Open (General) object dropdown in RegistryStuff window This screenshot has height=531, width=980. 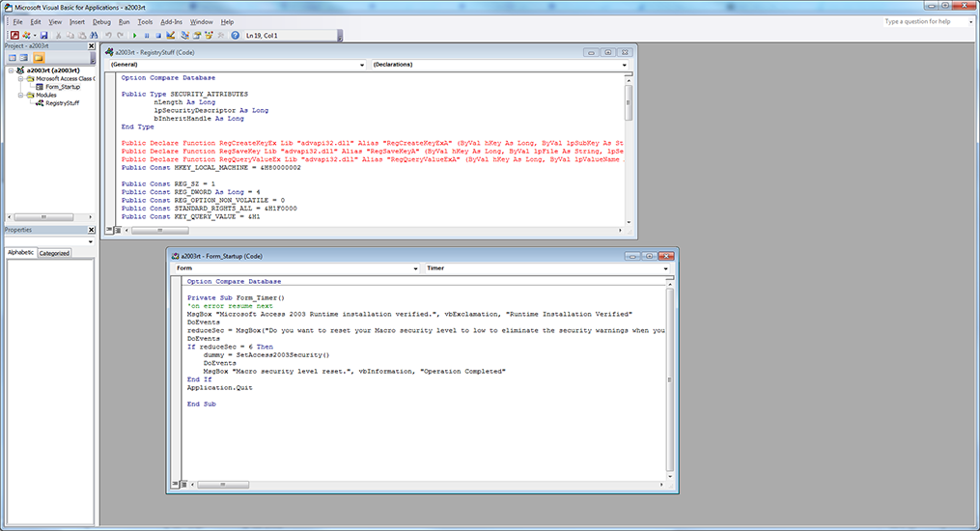(x=362, y=65)
